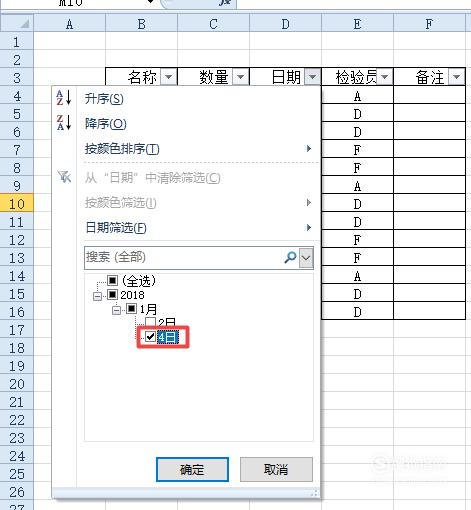Select column C header

pyautogui.click(x=213, y=24)
